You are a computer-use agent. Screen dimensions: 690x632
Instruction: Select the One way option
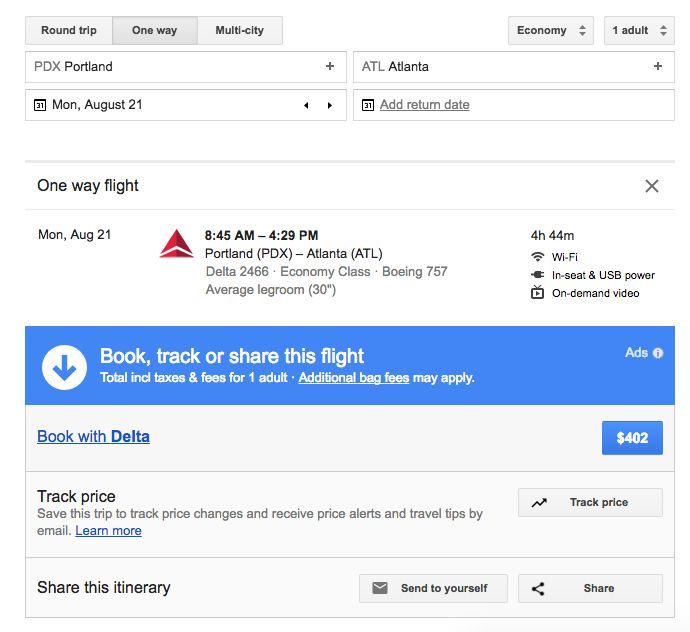click(155, 31)
